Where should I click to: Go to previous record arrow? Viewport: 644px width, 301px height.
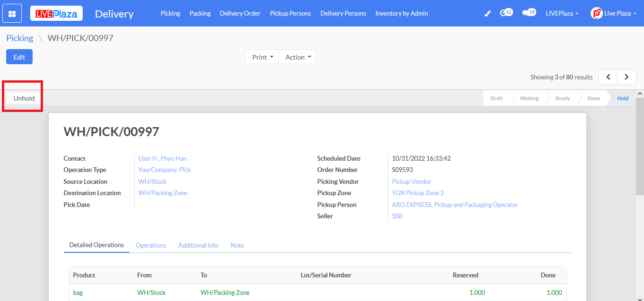pos(608,77)
